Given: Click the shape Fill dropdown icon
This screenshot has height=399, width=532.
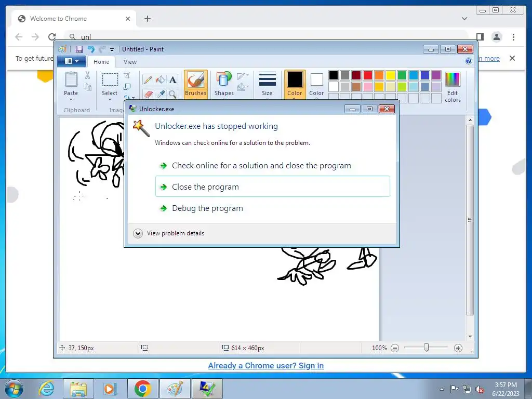Looking at the screenshot, I should pyautogui.click(x=243, y=87).
